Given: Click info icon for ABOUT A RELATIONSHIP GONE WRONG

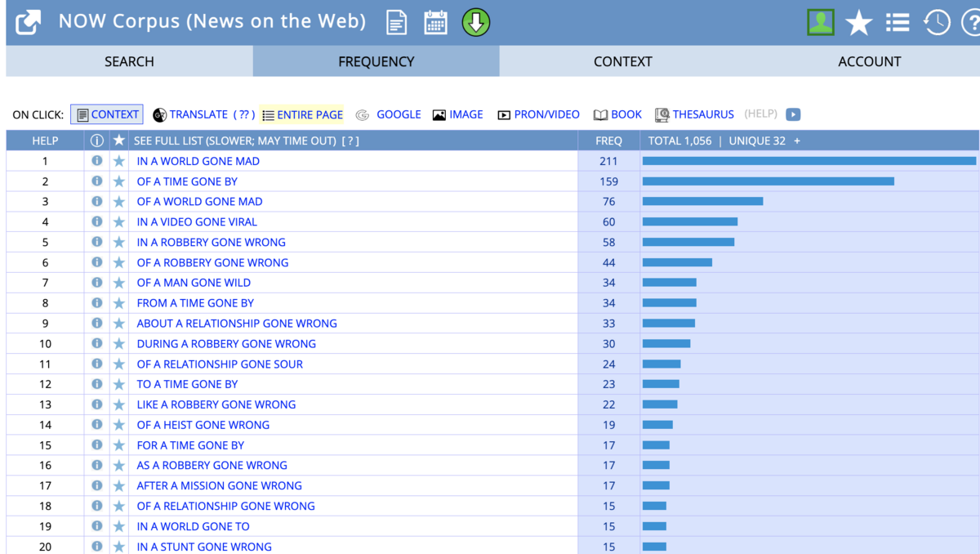Looking at the screenshot, I should (x=97, y=323).
